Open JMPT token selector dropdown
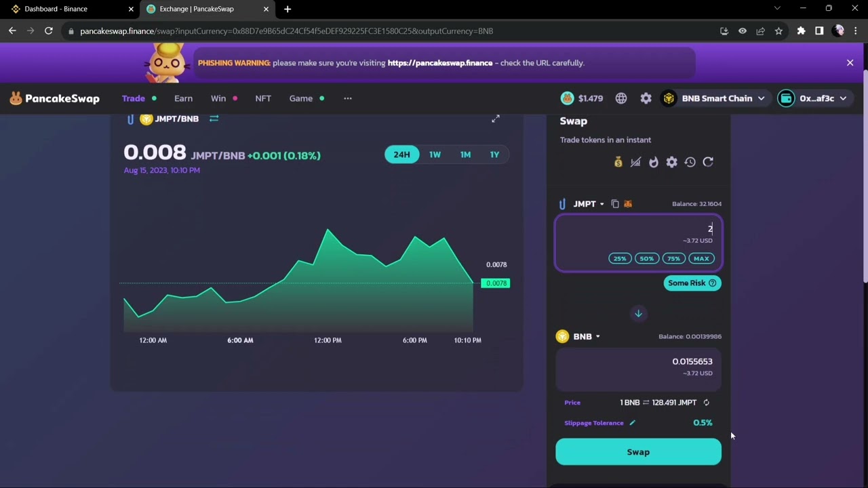 point(580,203)
